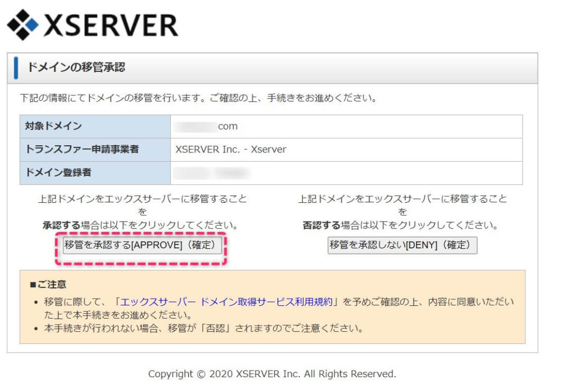Screen dimensions: 562x392
Task: Click the 移管を承認する[APPROVE]（確定） button
Action: (142, 245)
